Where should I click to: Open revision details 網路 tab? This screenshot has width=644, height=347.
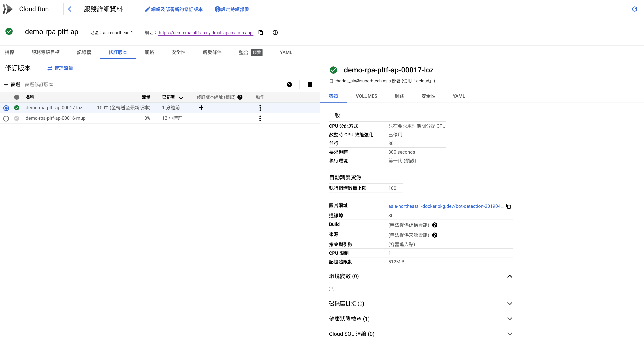(399, 96)
